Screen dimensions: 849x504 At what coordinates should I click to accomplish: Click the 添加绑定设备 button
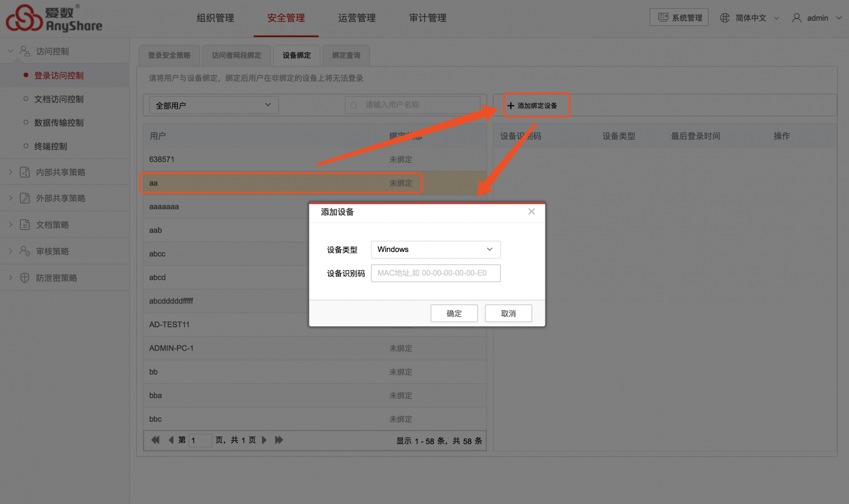point(532,106)
